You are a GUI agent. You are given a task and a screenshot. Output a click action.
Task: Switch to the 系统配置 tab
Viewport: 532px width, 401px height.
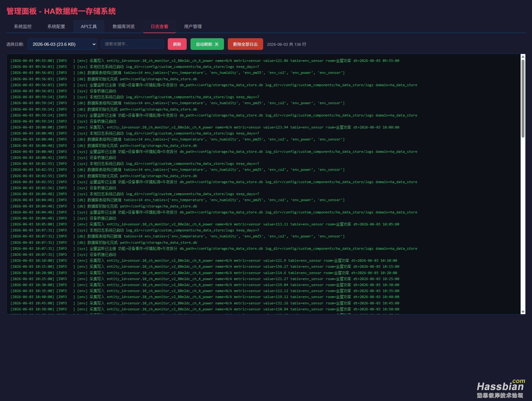coord(56,27)
